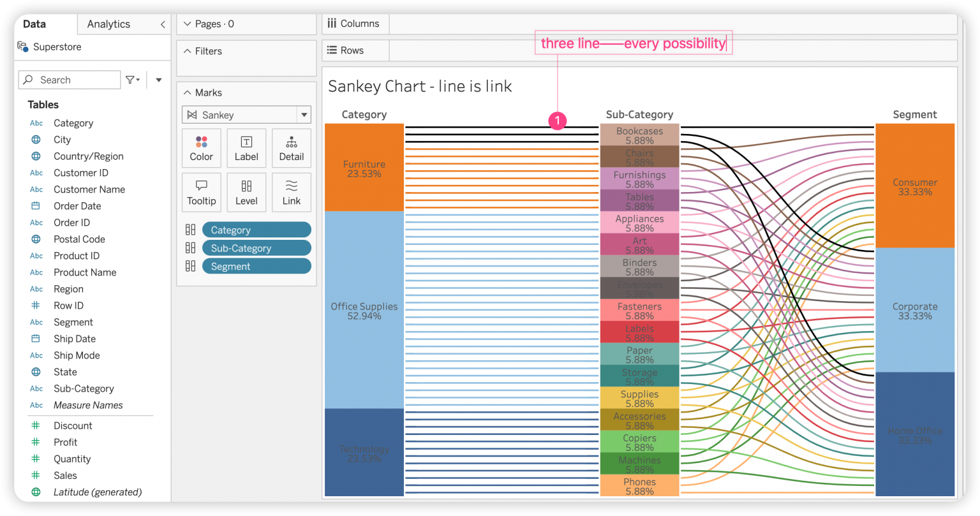Viewport: 980px width, 516px height.
Task: Click the Superstore data source icon
Action: tap(23, 47)
